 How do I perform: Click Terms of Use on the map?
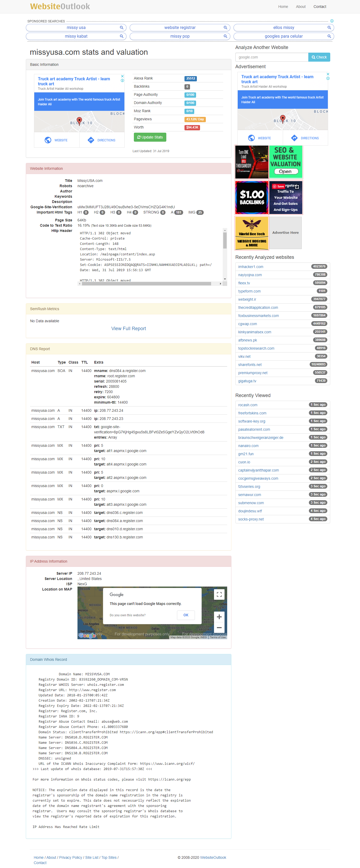(x=218, y=637)
